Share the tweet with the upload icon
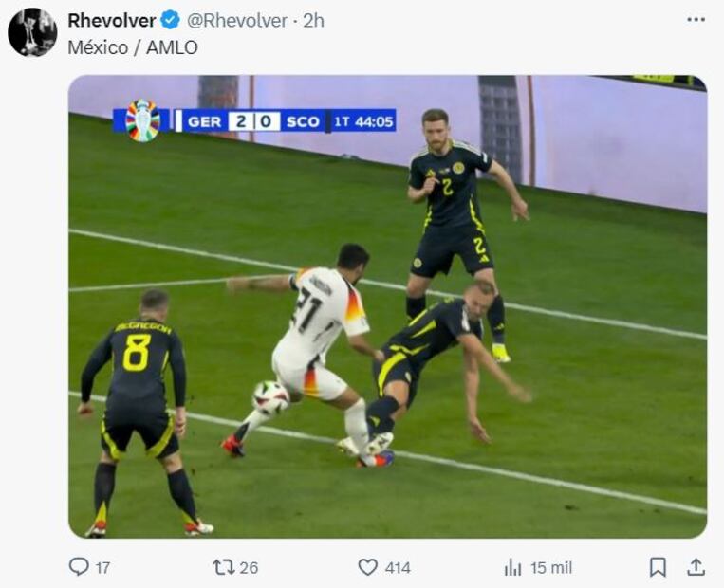 [696, 567]
